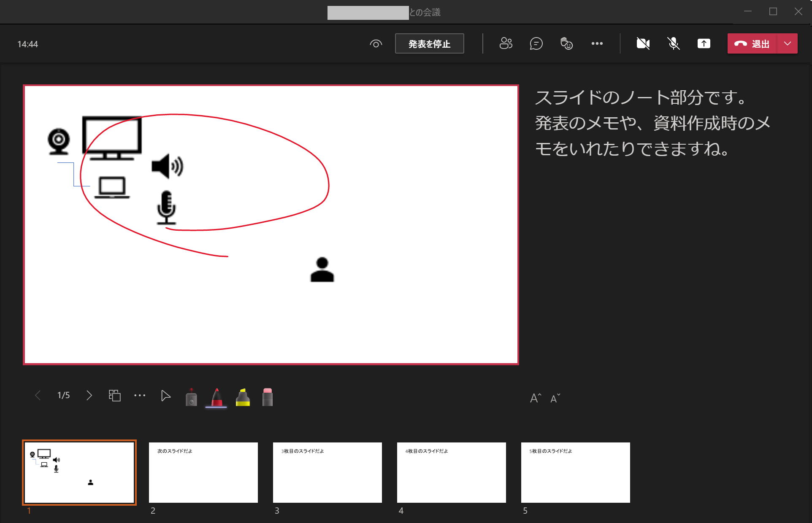The width and height of the screenshot is (812, 523).
Task: Open more slide options ellipsis
Action: point(140,395)
